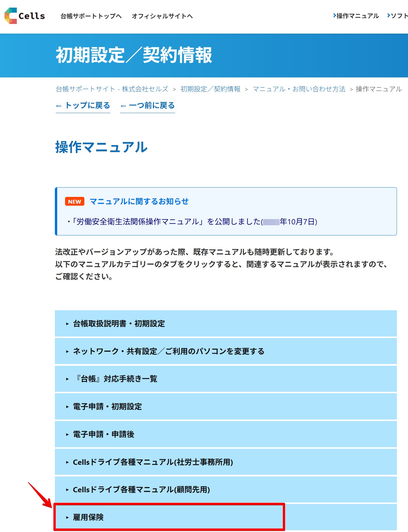Expand ネットワーク・共有設定 section
This screenshot has height=532, width=408.
click(226, 351)
